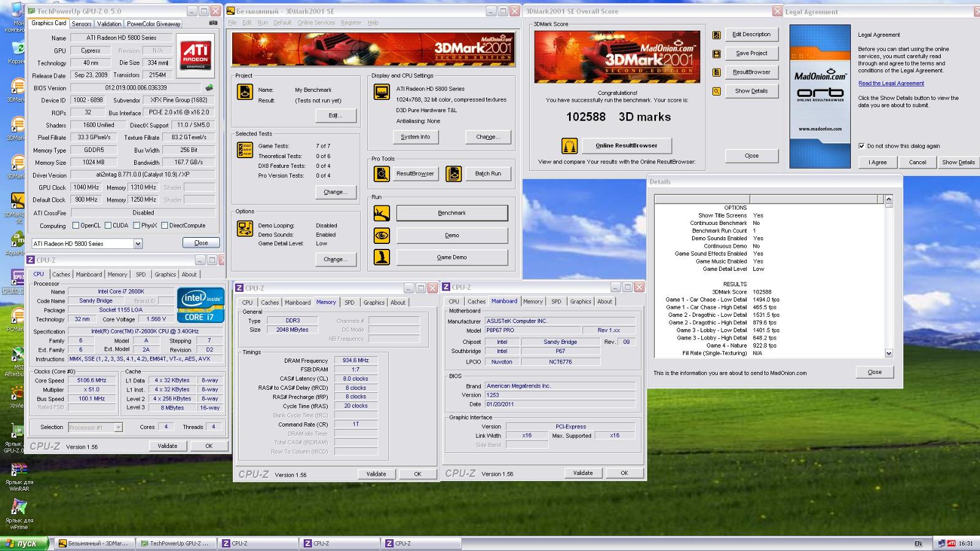Click the I Agree button
980x551 pixels.
(x=877, y=162)
